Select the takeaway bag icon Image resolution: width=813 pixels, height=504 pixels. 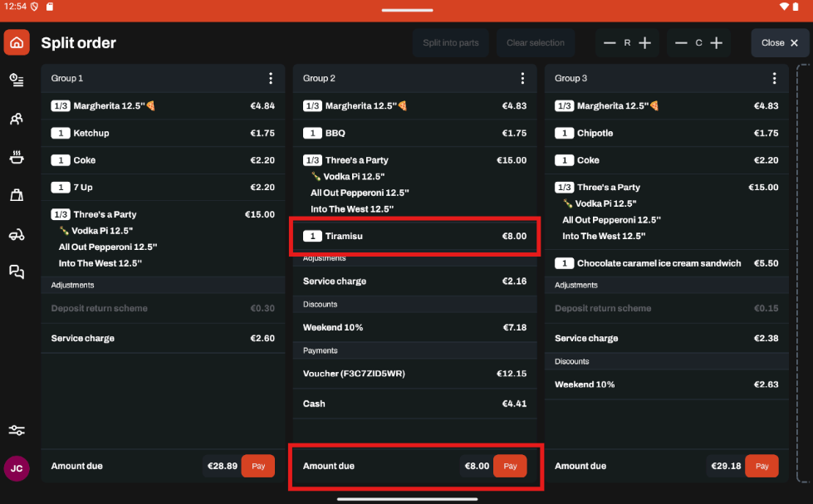(17, 195)
